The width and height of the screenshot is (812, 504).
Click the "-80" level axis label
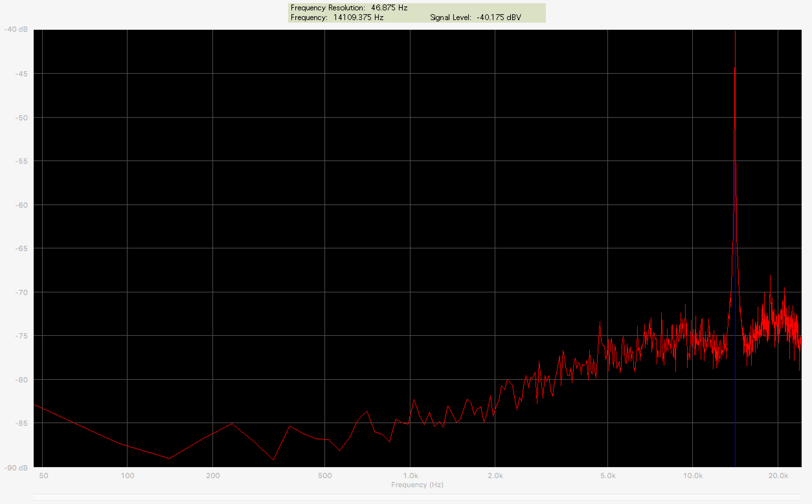21,380
